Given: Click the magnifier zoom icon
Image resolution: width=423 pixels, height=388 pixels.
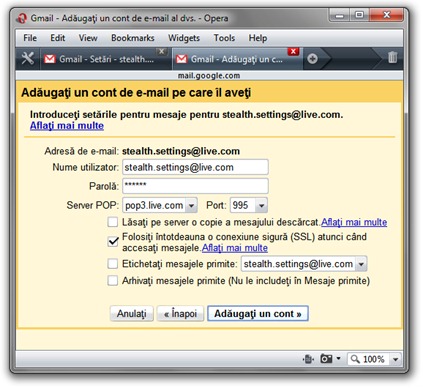Looking at the screenshot, I should pyautogui.click(x=355, y=359).
